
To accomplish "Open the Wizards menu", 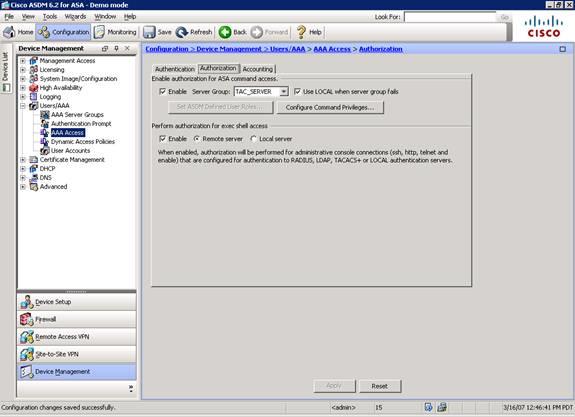I will [x=75, y=17].
